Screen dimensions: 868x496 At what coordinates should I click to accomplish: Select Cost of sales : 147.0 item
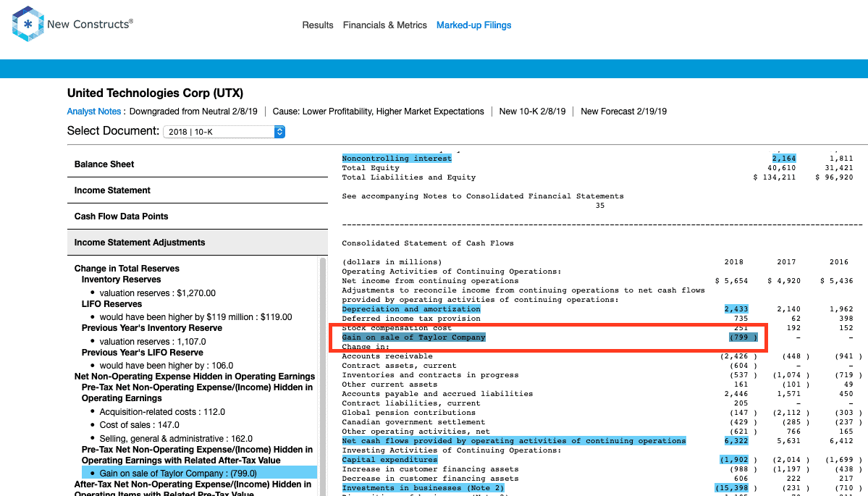click(x=140, y=425)
